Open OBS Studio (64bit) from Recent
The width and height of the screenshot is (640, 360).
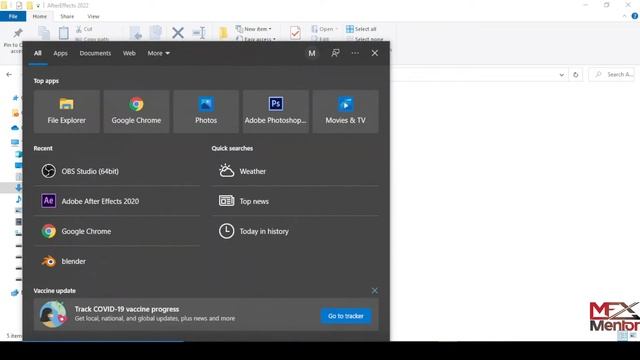(117, 171)
